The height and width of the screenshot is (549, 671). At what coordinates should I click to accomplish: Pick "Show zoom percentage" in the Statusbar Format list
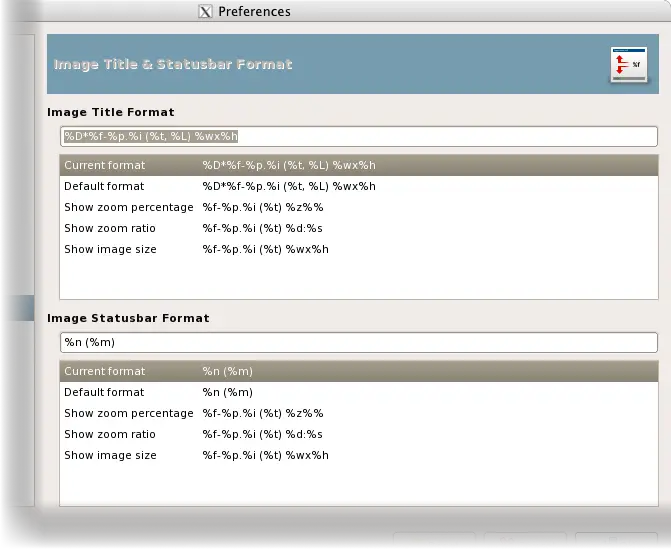(128, 414)
